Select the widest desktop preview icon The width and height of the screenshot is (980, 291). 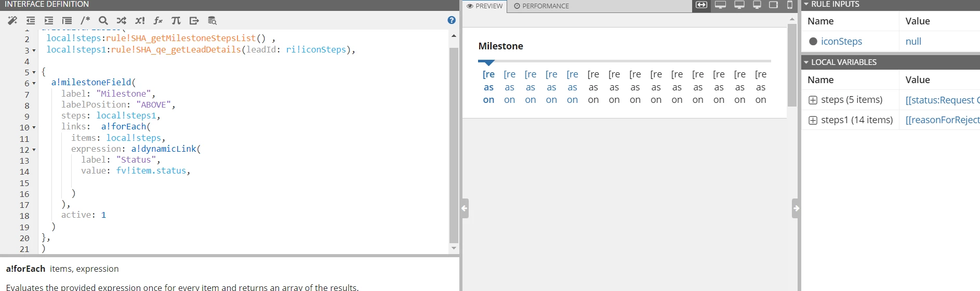pyautogui.click(x=720, y=5)
